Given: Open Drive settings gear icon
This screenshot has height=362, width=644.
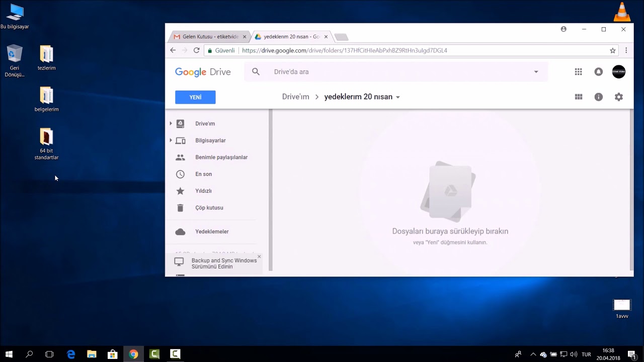Looking at the screenshot, I should coord(619,97).
